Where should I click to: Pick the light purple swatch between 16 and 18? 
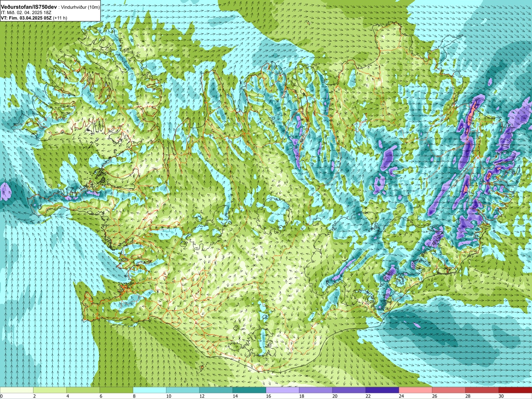tap(283, 390)
